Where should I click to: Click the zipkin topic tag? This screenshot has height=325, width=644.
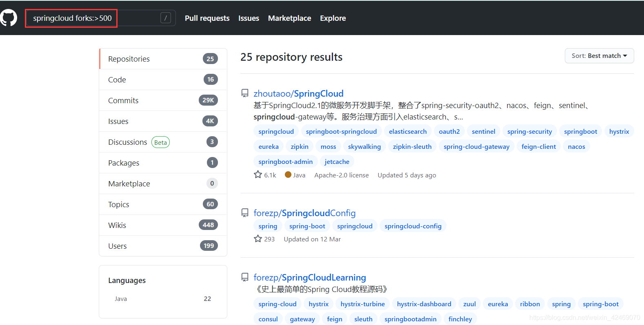point(300,146)
